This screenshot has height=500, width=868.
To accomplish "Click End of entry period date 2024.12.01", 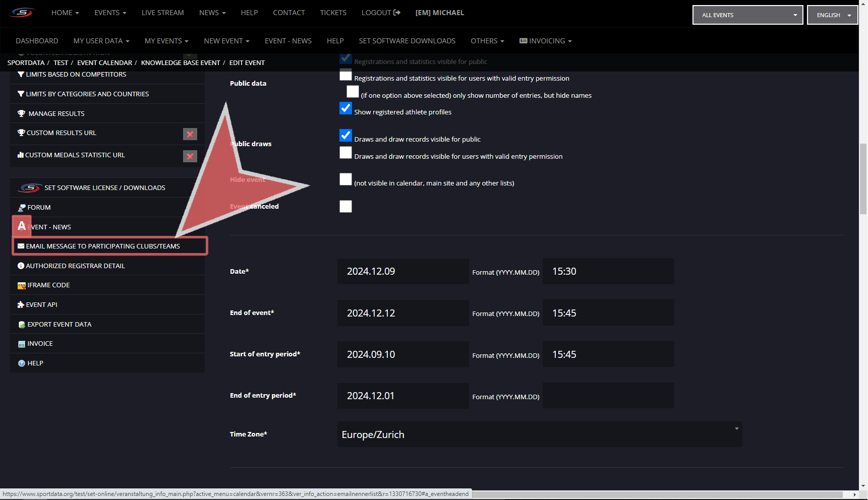I will click(x=403, y=396).
